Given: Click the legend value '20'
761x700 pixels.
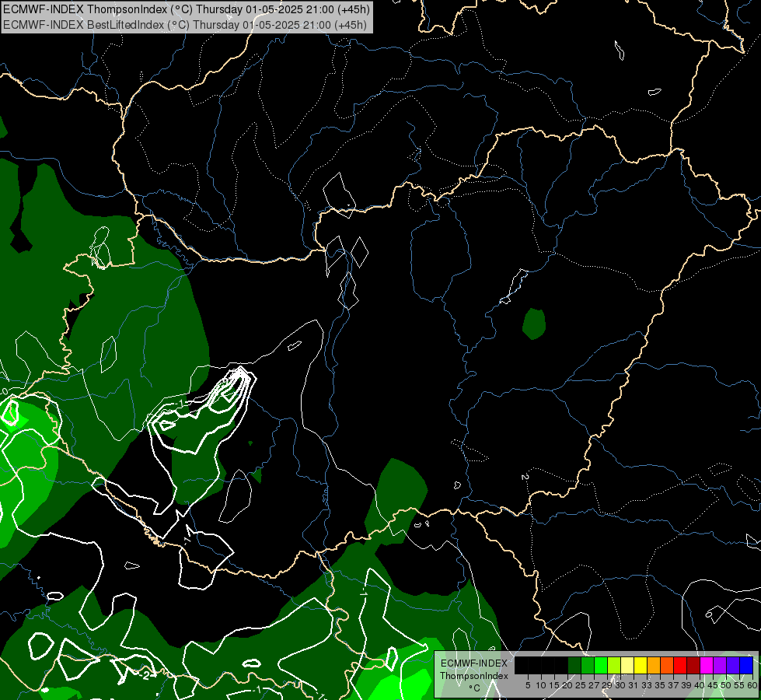Looking at the screenshot, I should click(567, 685).
